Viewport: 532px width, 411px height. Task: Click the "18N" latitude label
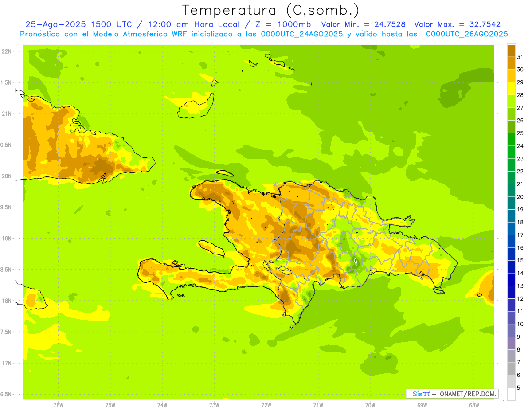click(7, 301)
